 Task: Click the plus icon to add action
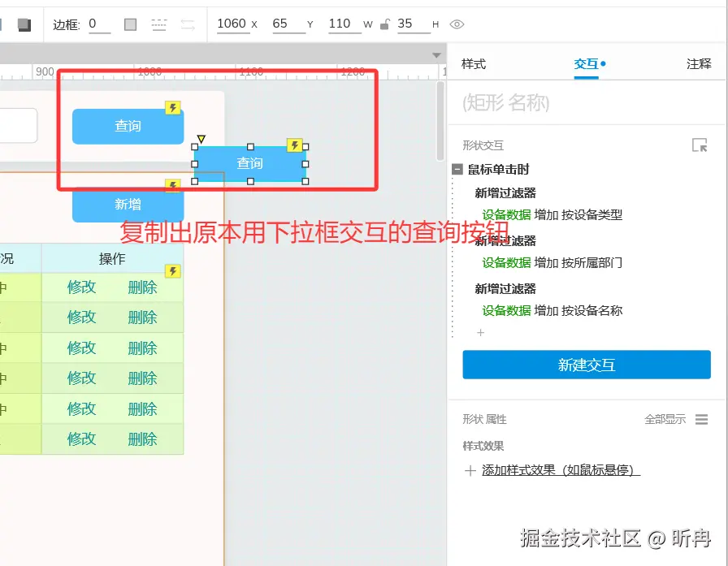point(480,333)
